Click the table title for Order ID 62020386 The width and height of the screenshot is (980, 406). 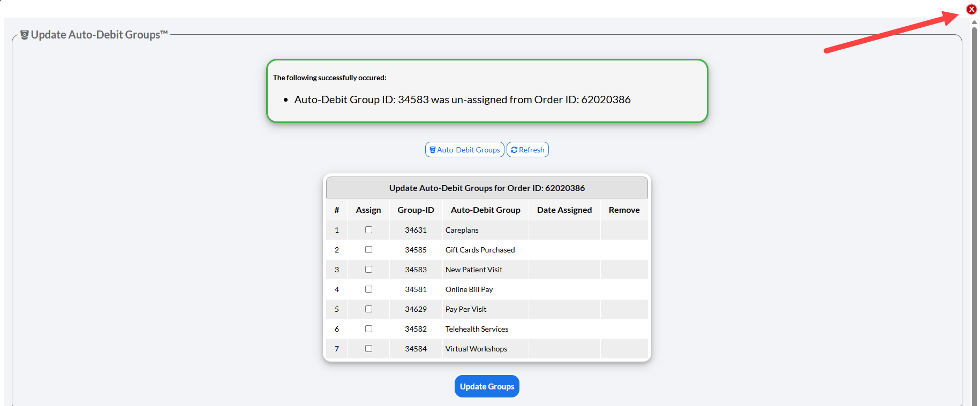(487, 188)
